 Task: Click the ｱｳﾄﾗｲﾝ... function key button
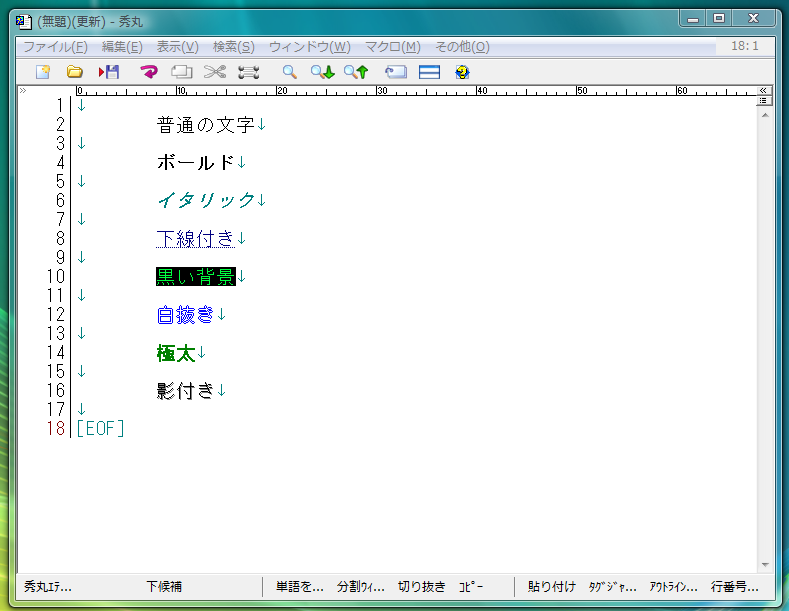(x=673, y=586)
